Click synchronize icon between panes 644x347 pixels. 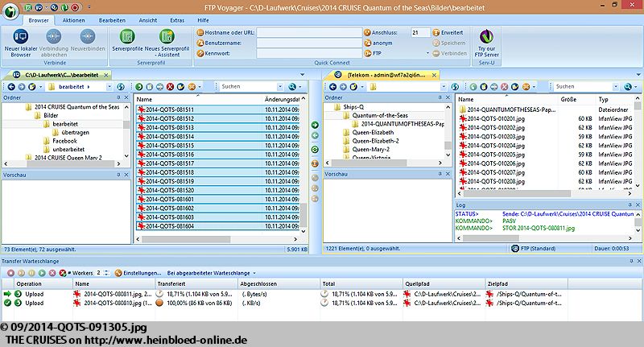pyautogui.click(x=315, y=150)
